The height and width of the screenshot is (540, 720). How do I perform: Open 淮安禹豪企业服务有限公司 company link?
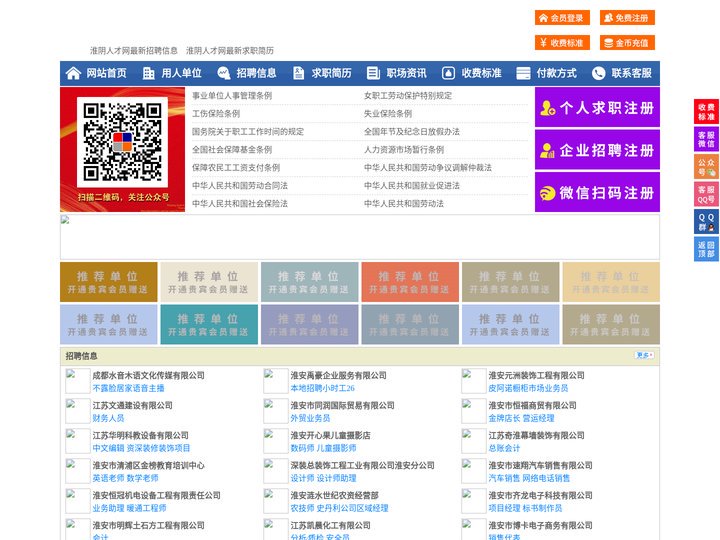point(338,375)
